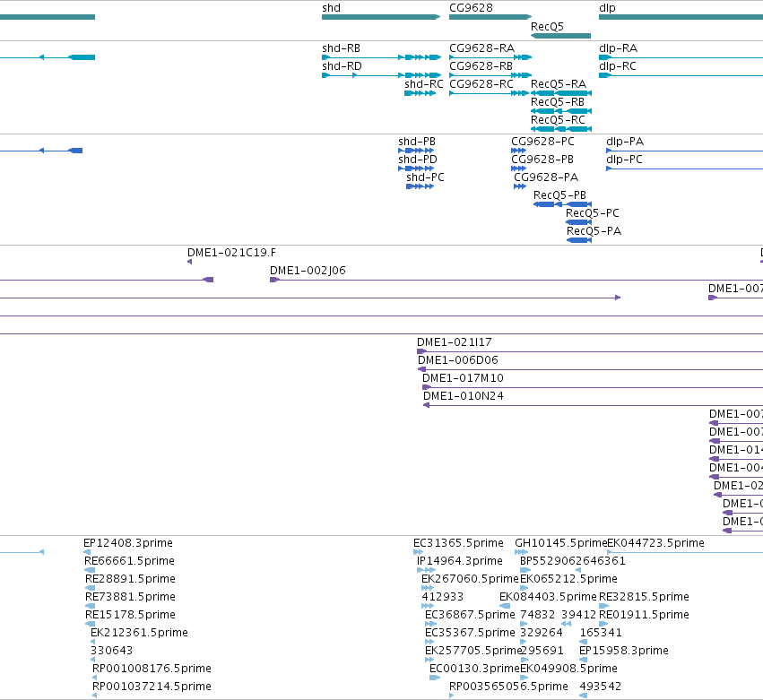
Task: Open the RecQ5-PA protein feature
Action: click(x=579, y=240)
